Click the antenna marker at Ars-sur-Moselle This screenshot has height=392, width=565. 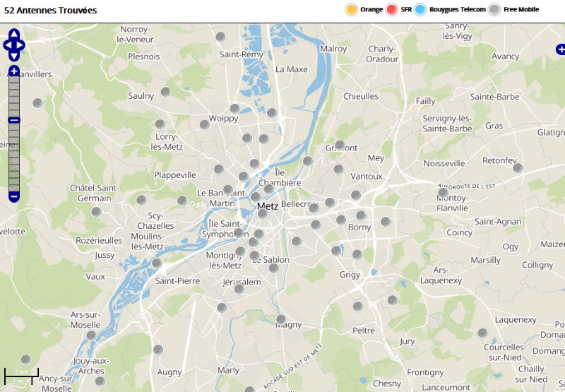pyautogui.click(x=91, y=335)
